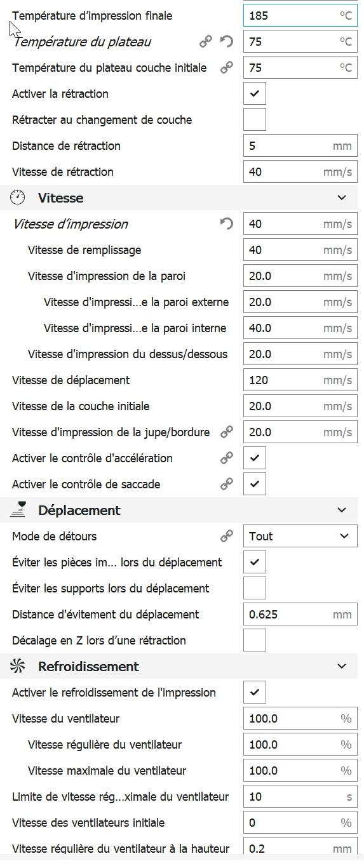Click the Déplacement section header title
364x868 pixels.
point(79,511)
